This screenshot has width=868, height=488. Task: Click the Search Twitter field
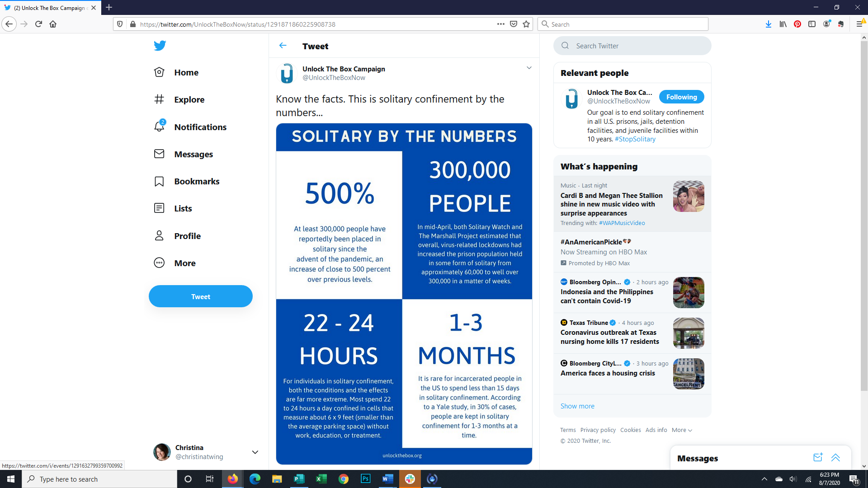pos(633,46)
